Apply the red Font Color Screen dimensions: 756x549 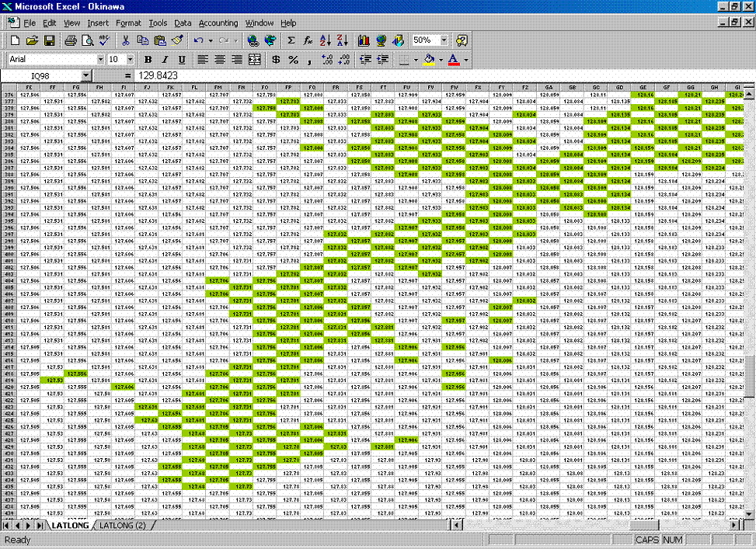(x=454, y=59)
